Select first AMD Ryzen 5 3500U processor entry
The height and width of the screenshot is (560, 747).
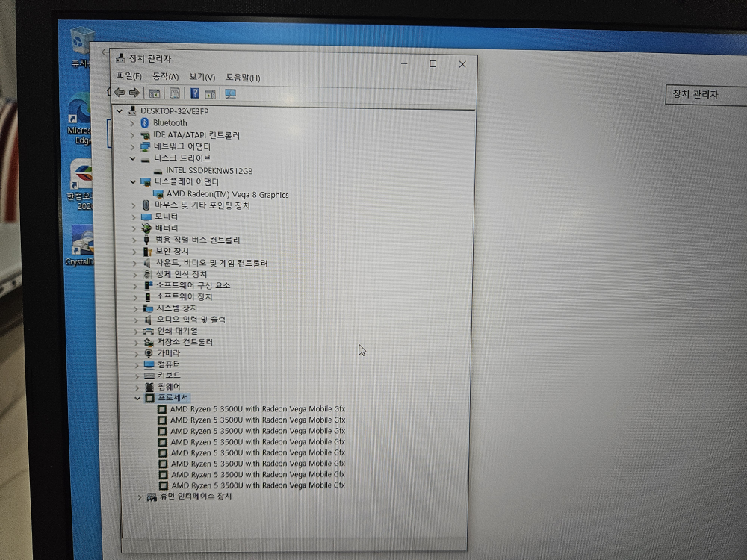click(x=257, y=409)
